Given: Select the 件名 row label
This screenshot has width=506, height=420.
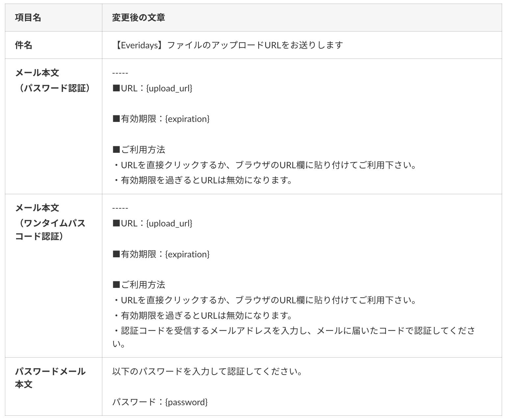Looking at the screenshot, I should coord(24,45).
